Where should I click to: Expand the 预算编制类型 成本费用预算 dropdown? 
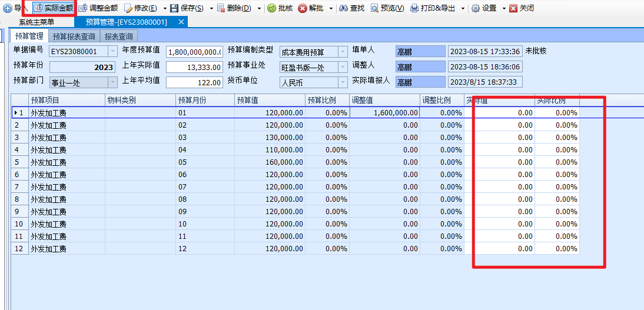(x=343, y=52)
